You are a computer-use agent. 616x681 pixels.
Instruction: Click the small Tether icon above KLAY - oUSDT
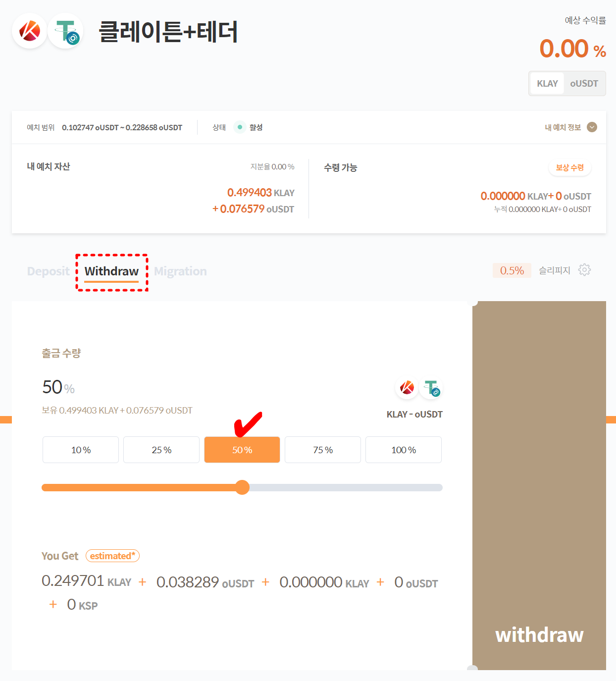tap(430, 388)
